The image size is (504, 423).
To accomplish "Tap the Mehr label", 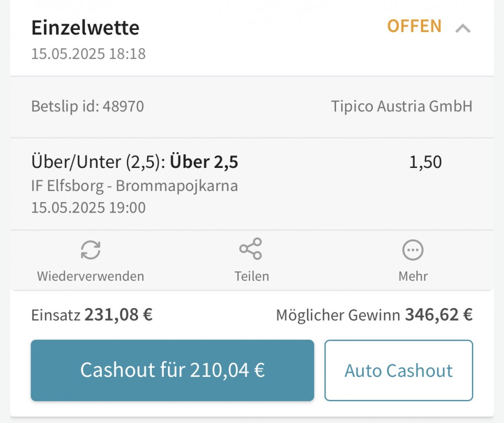I will (413, 276).
